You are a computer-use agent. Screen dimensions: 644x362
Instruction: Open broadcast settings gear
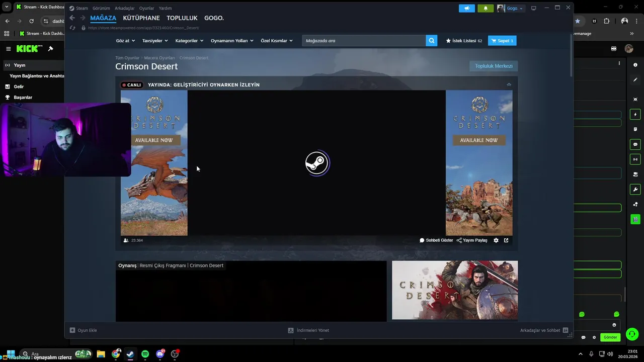(x=496, y=240)
